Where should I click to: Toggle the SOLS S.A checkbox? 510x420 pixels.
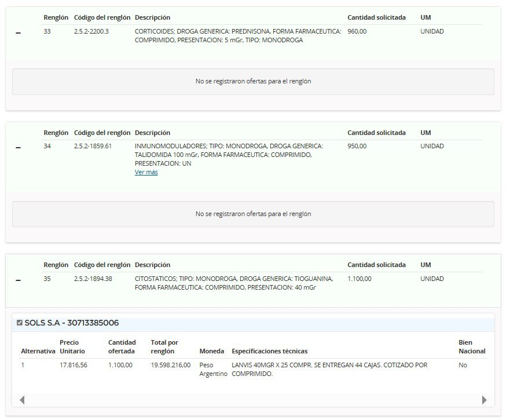click(20, 323)
